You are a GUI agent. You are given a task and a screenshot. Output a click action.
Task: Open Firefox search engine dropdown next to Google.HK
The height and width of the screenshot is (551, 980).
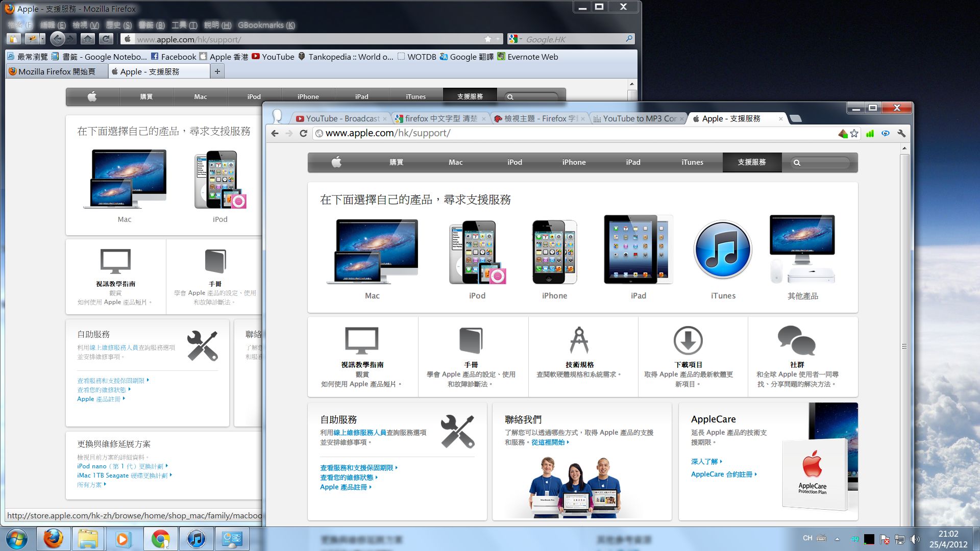coord(514,39)
